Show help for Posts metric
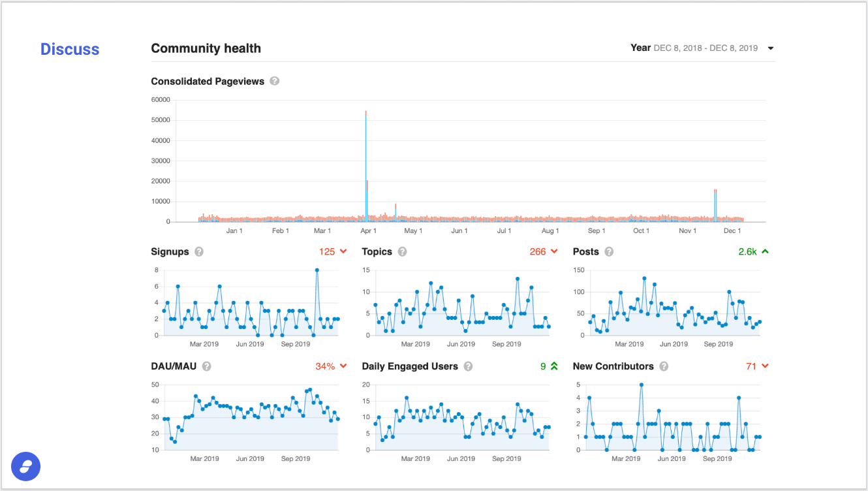The width and height of the screenshot is (868, 491). click(x=609, y=251)
